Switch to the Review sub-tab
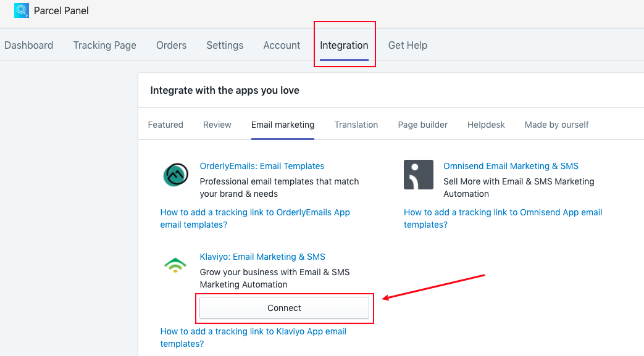Image resolution: width=644 pixels, height=356 pixels. pyautogui.click(x=217, y=125)
